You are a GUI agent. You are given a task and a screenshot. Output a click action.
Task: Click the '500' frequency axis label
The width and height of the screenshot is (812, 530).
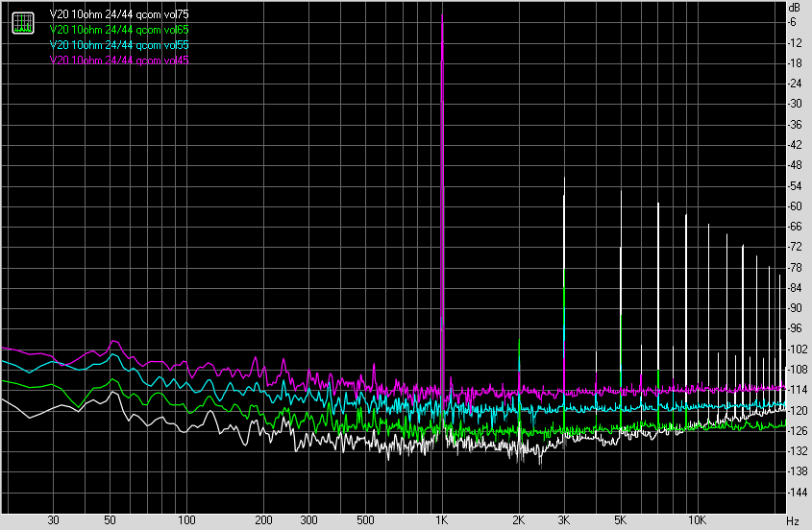365,520
